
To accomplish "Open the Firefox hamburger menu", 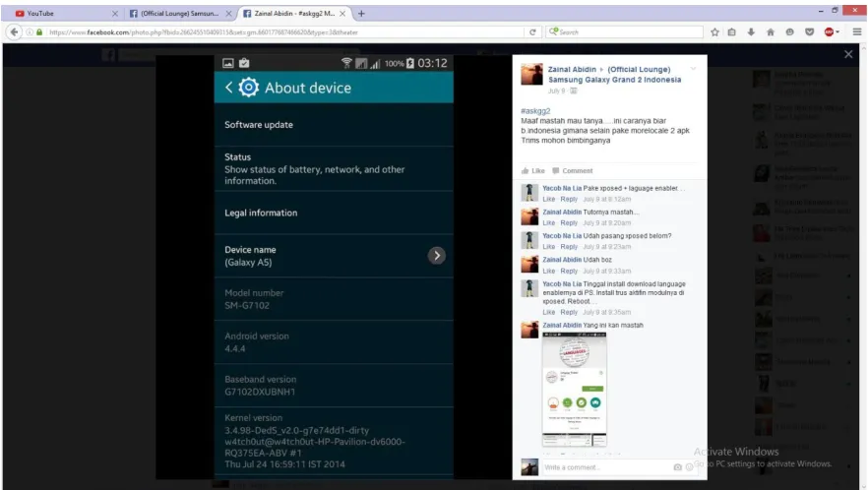I will pos(857,32).
